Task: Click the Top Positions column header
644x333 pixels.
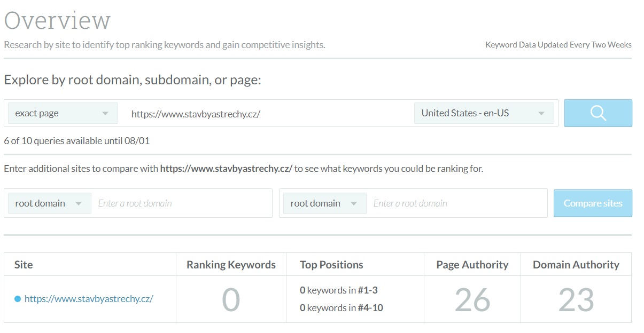Action: pyautogui.click(x=331, y=265)
